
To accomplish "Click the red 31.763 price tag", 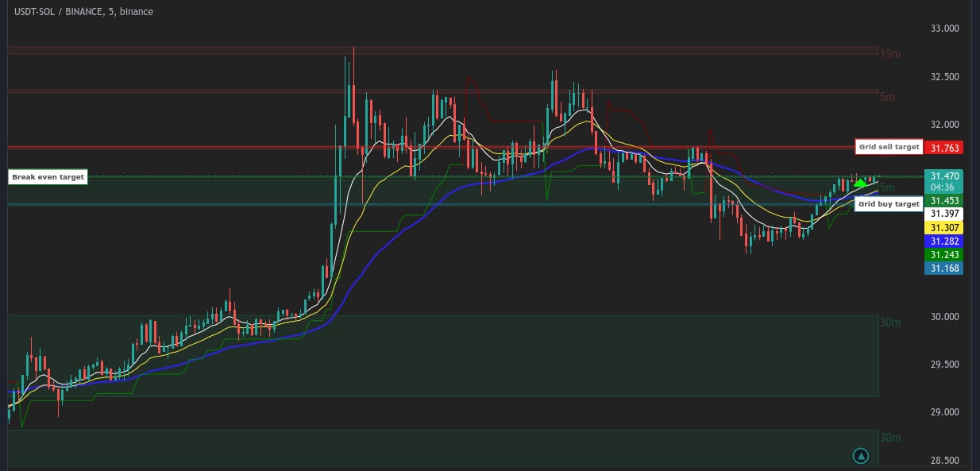I will click(x=944, y=148).
